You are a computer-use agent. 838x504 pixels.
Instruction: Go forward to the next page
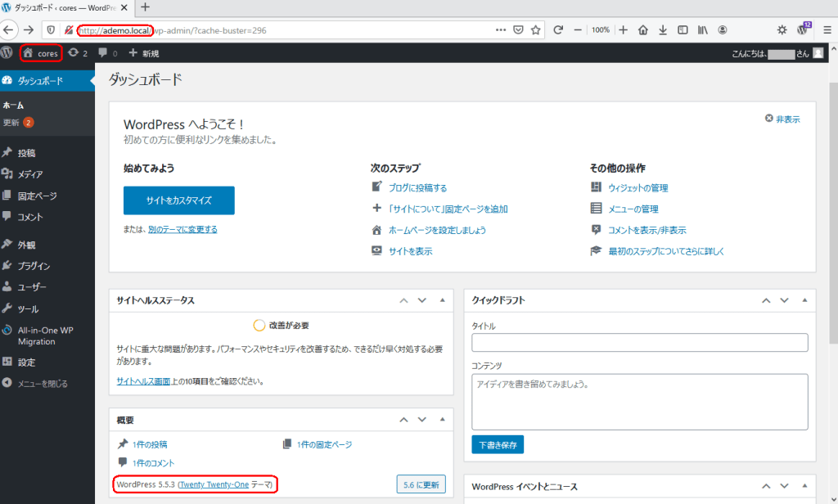coord(29,30)
